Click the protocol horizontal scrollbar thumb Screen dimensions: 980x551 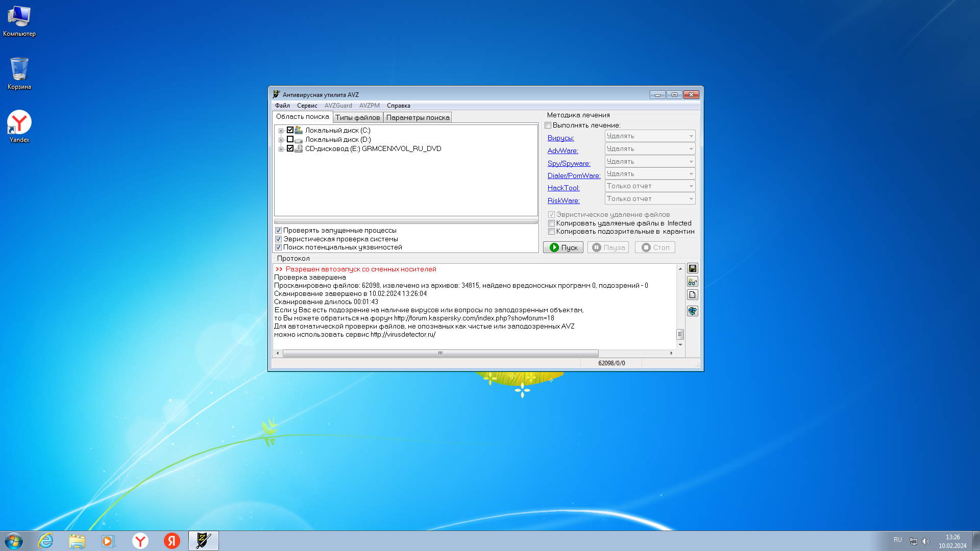coord(440,353)
